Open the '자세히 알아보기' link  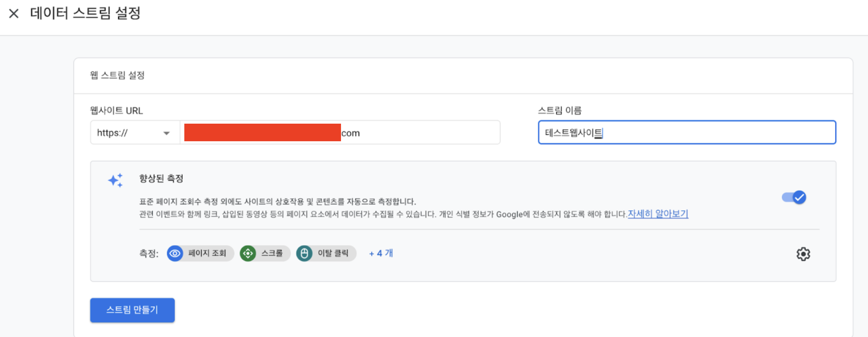click(x=658, y=214)
